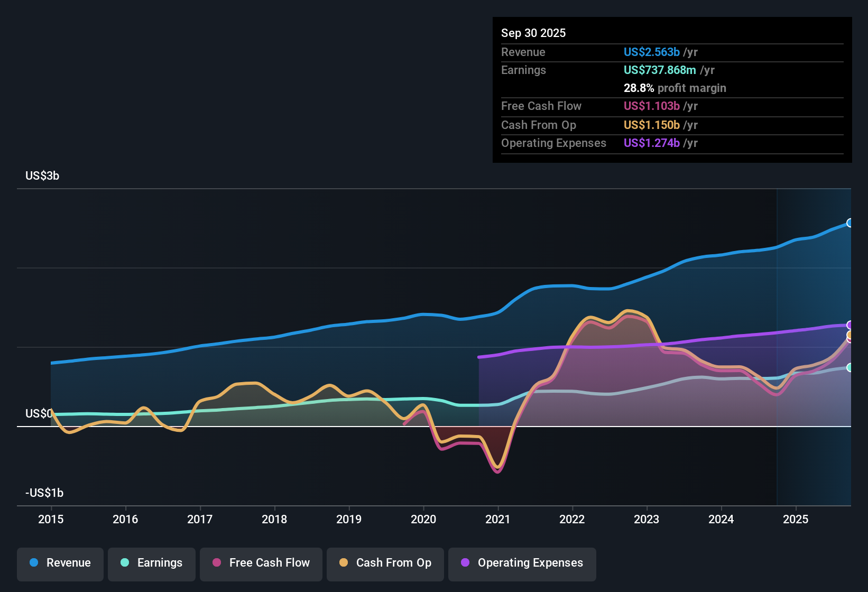This screenshot has height=592, width=868.
Task: Click the teal Earnings dot icon
Action: click(x=124, y=563)
